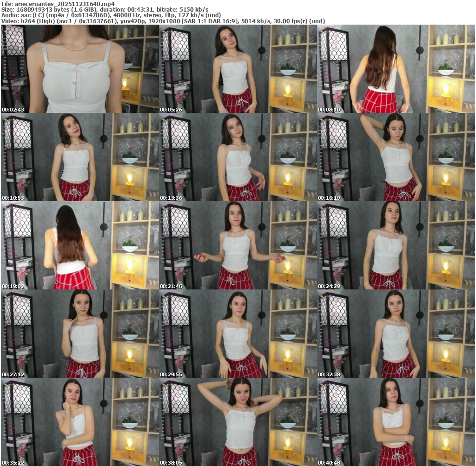This screenshot has width=476, height=466.
Task: Open the frame at 00:19:02
Action: coord(79,245)
